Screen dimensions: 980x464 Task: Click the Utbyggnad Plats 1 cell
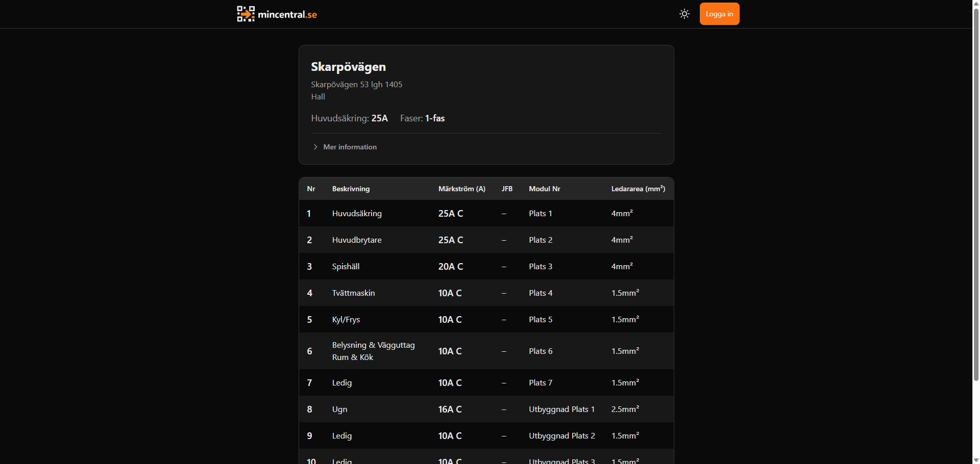click(x=561, y=409)
